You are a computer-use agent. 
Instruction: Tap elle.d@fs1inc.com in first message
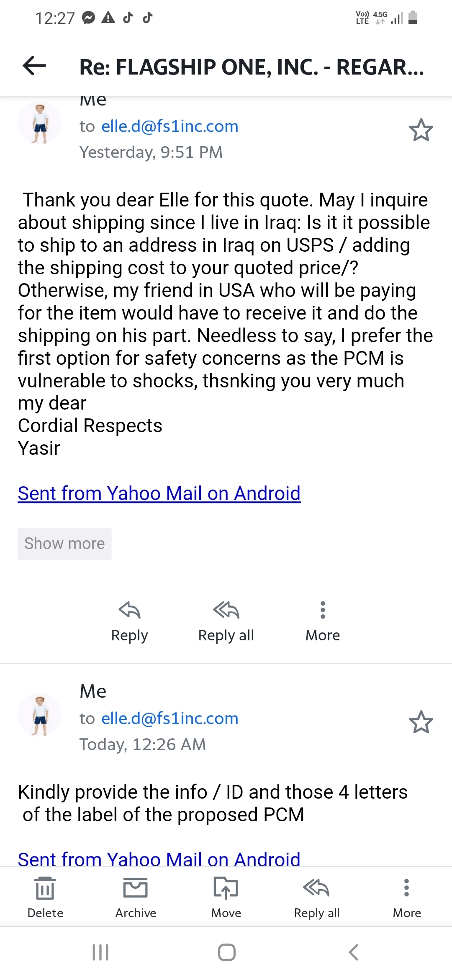pyautogui.click(x=169, y=126)
